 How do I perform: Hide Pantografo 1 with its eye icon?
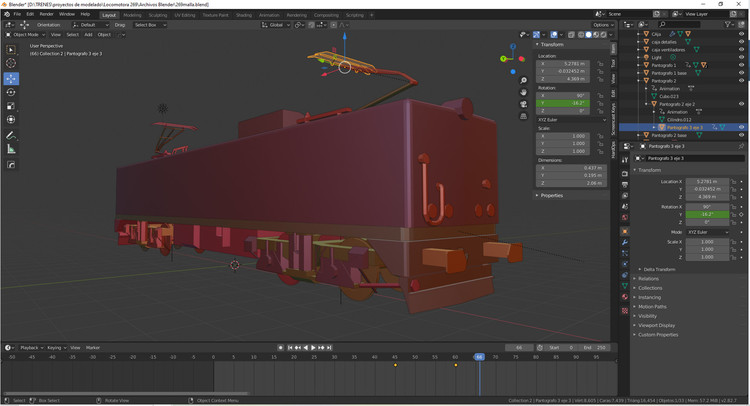tap(741, 65)
